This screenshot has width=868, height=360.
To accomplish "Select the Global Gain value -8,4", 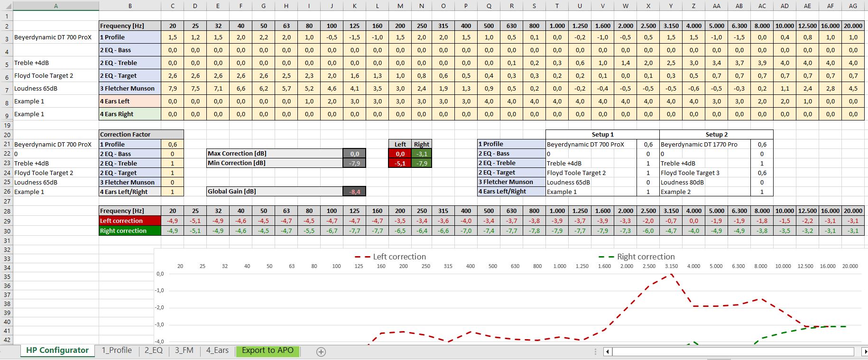I will (354, 192).
